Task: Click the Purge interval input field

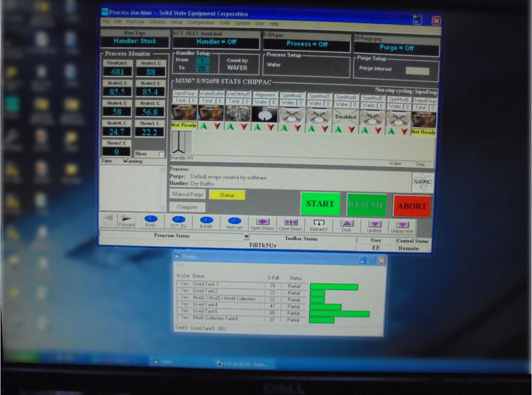Action: pyautogui.click(x=418, y=71)
